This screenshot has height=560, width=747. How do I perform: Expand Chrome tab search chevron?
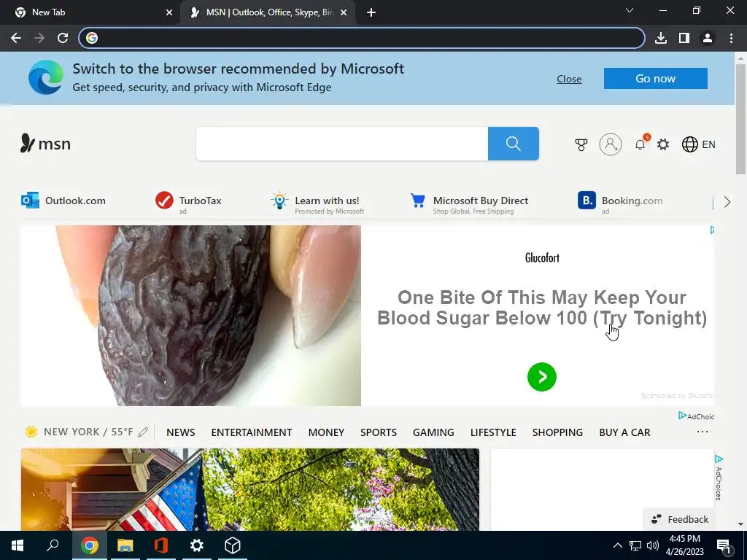630,10
